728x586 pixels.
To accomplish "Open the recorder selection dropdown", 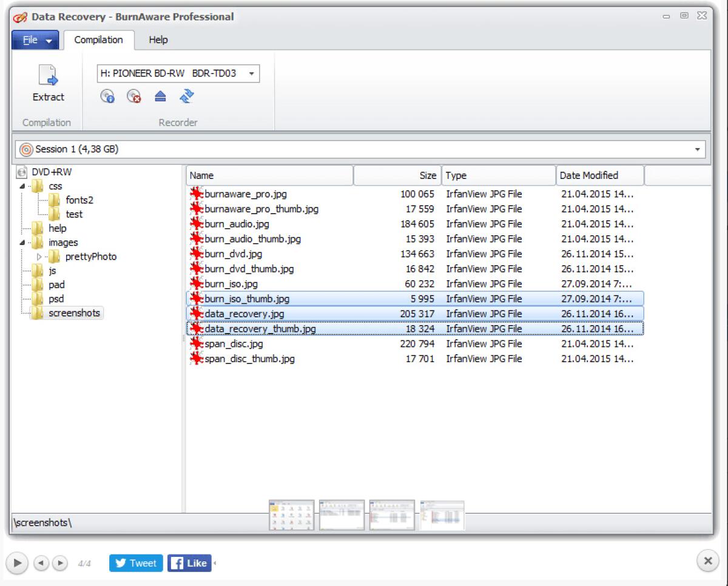I will (251, 73).
